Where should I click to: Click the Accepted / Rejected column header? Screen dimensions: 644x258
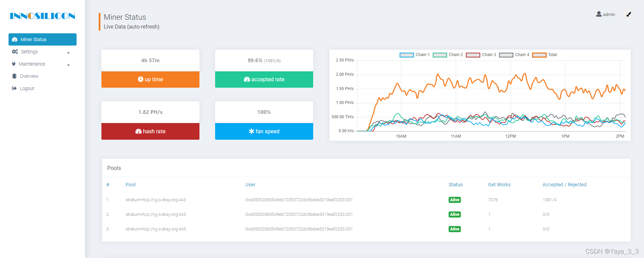click(564, 185)
